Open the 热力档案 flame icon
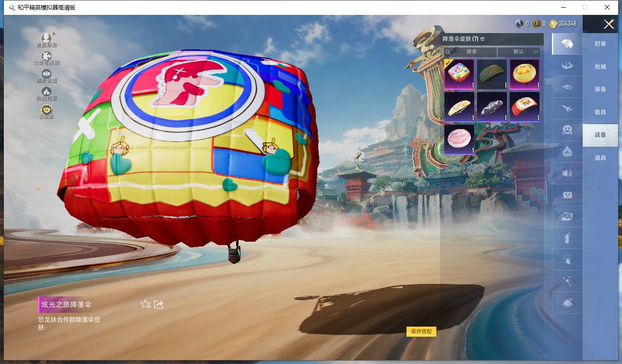The width and height of the screenshot is (622, 364). click(x=47, y=92)
